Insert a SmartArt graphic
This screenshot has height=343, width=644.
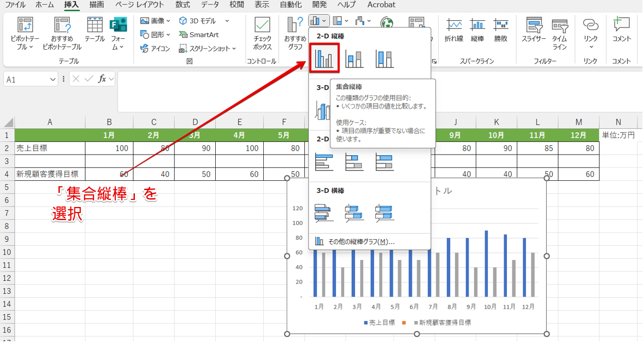[x=199, y=34]
